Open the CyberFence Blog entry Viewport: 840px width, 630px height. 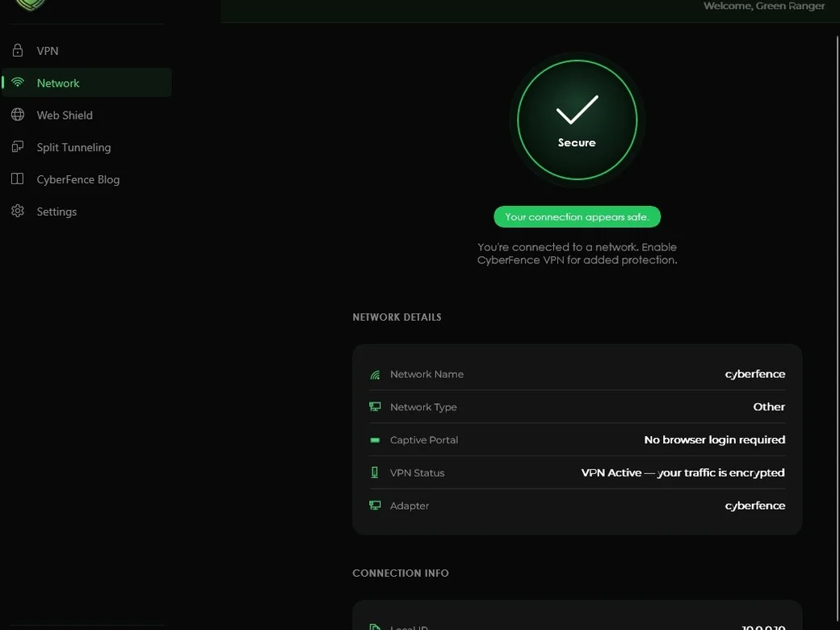coord(86,179)
